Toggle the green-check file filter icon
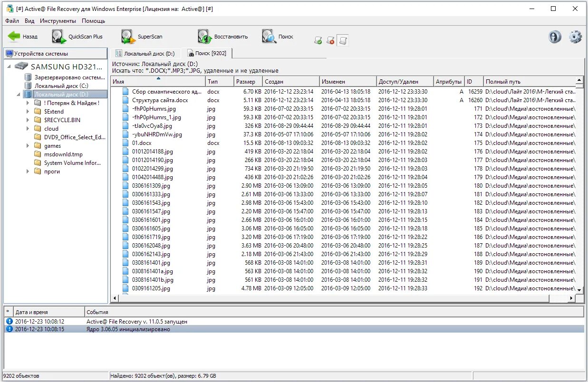 [318, 41]
